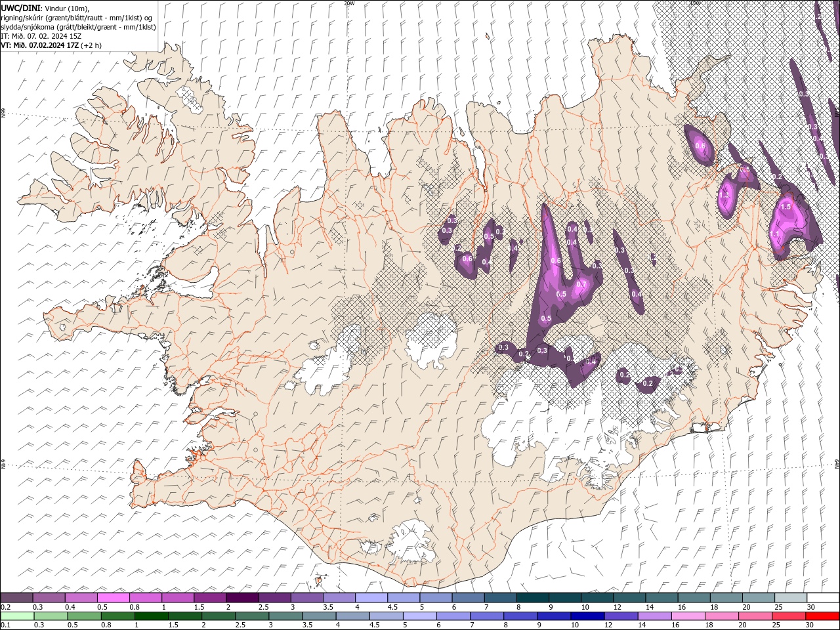Click the bottom-row blue swatch starting at 7

487,616
